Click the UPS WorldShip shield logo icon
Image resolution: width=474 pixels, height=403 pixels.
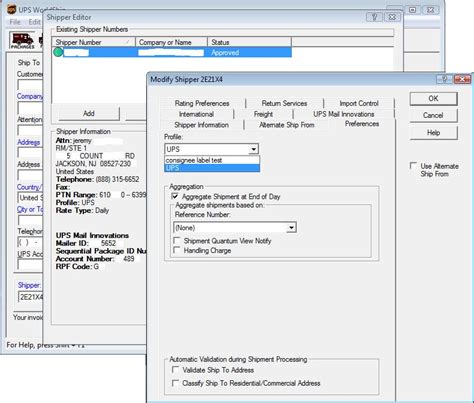[x=12, y=9]
